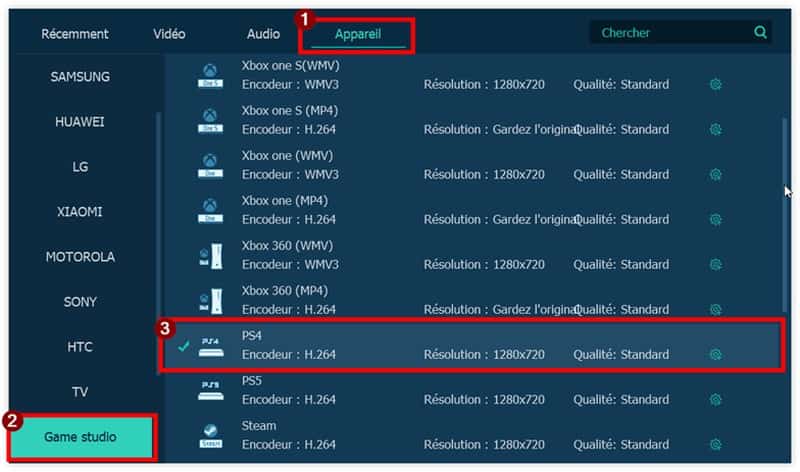Click Encodeur : WMV3 in Xbox 360 (WMV) row
This screenshot has height=472, width=800.
pos(290,264)
